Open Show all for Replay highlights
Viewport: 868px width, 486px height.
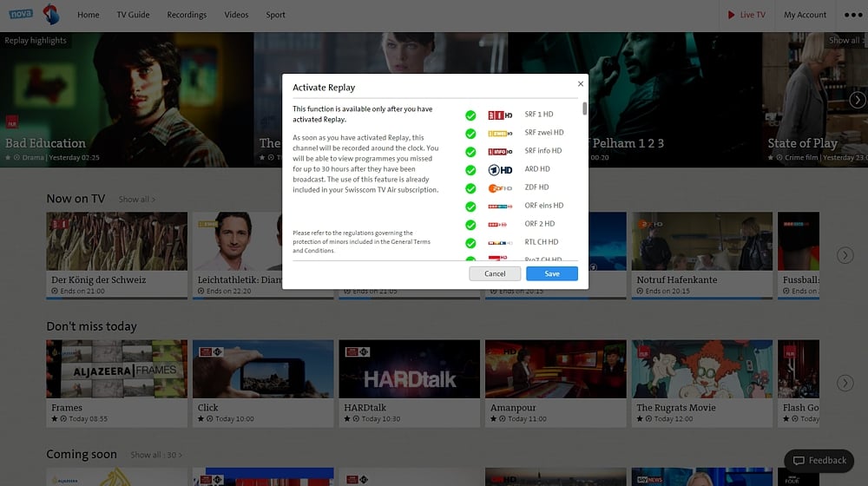pyautogui.click(x=845, y=41)
